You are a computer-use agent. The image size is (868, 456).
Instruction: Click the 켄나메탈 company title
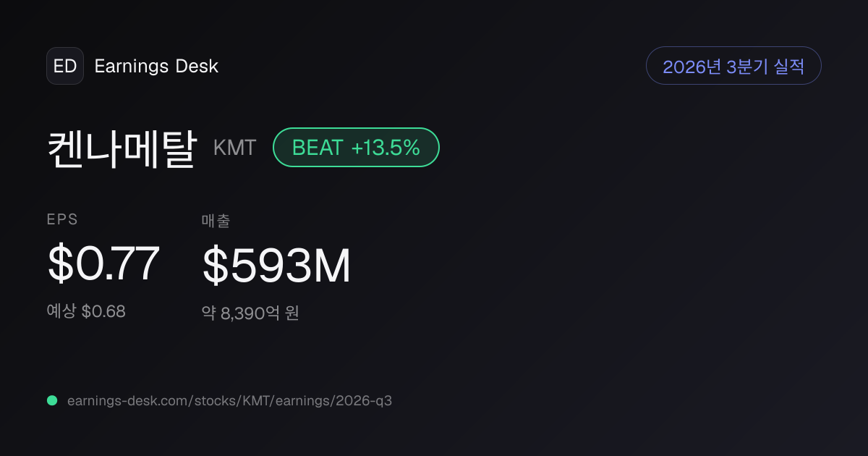coord(122,148)
